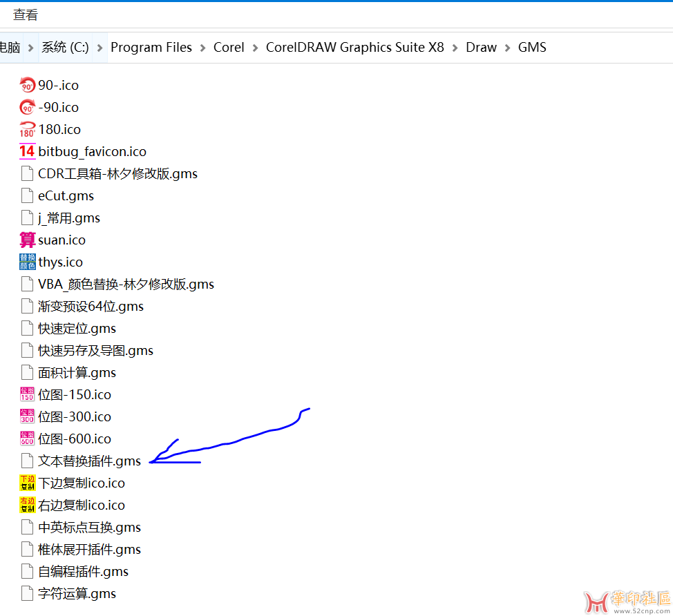Click the 渐变预设64位.gms document icon
The height and width of the screenshot is (616, 673).
tap(27, 307)
